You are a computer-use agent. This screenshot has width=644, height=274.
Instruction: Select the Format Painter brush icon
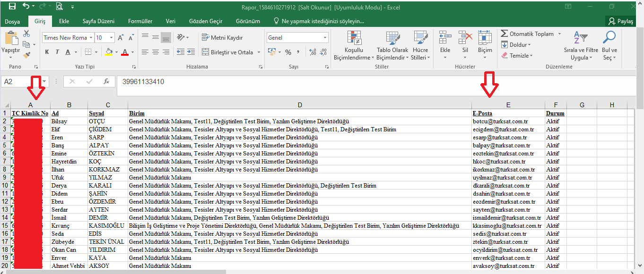point(26,55)
